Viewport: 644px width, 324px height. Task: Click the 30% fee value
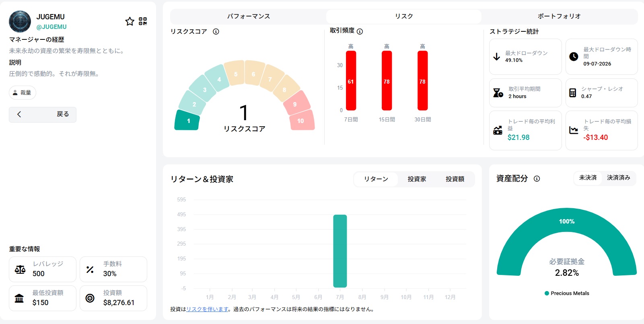click(x=110, y=274)
